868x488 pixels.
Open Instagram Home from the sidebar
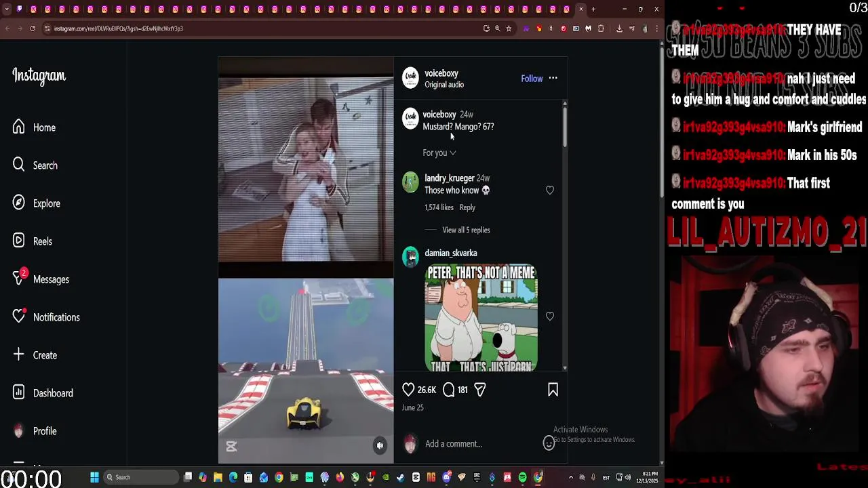(x=34, y=127)
